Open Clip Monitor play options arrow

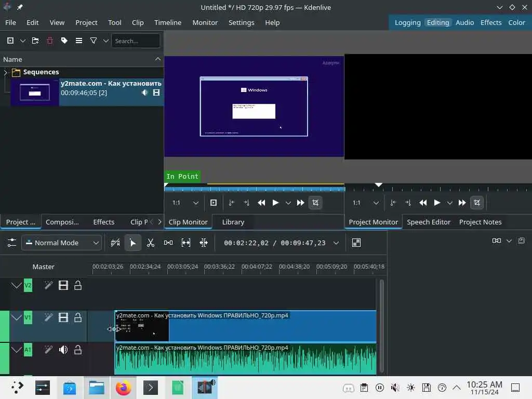click(288, 203)
